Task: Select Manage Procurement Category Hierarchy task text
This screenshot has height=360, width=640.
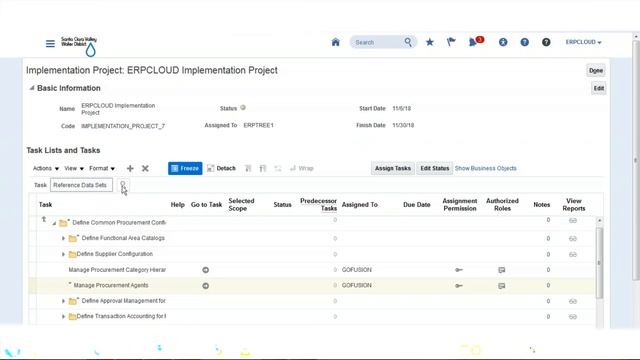Action: point(117,270)
